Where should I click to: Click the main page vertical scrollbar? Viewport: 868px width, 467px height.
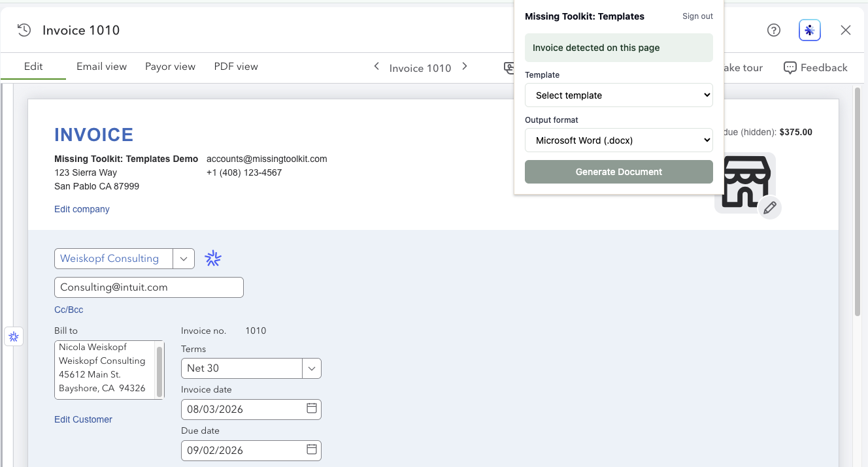(x=858, y=202)
